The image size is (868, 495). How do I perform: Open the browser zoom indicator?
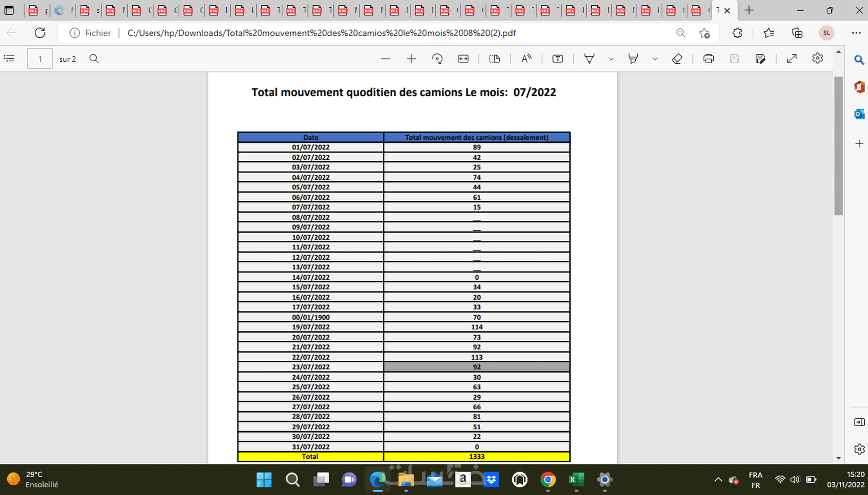pos(681,33)
